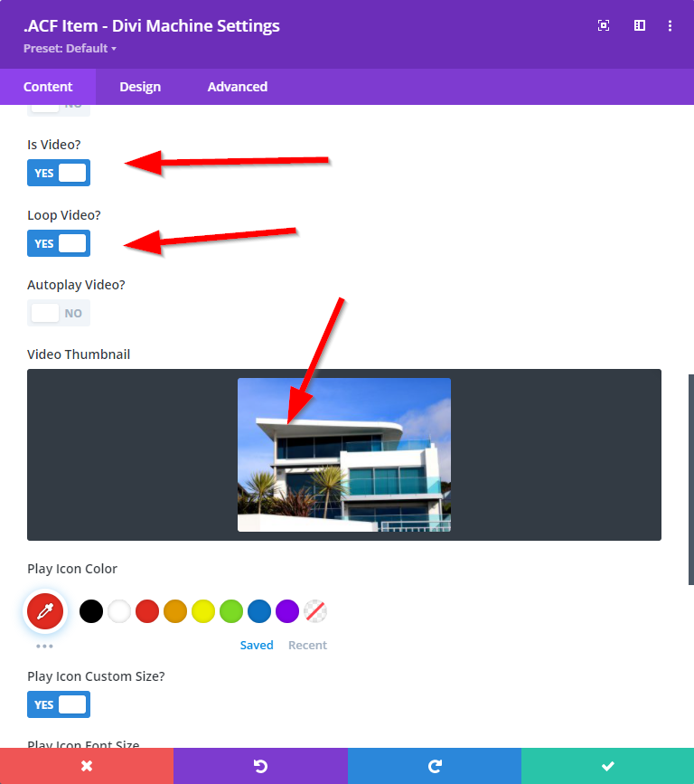This screenshot has height=784, width=694.
Task: Open the Preset: Default dropdown
Action: tap(70, 49)
